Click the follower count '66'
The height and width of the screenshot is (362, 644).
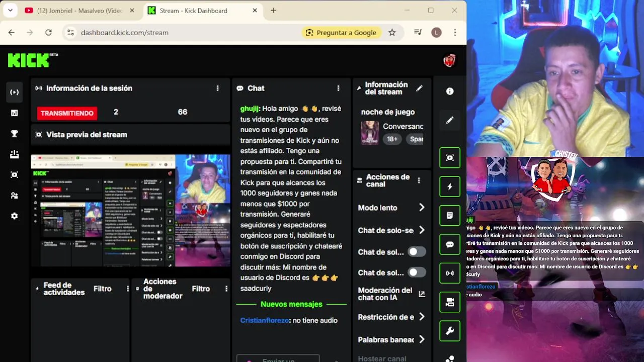tap(183, 112)
